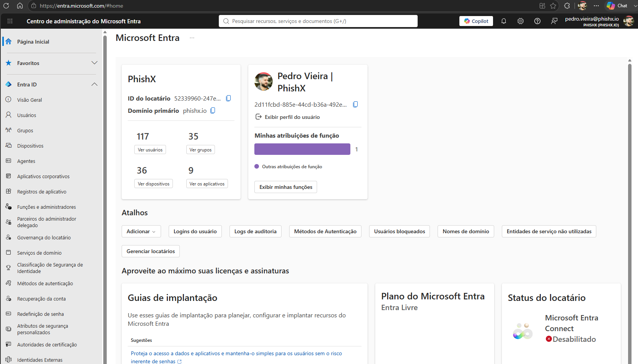Screen dimensions: 638x364
Task: Click the Registros de aplicativo icon
Action: coord(8,191)
